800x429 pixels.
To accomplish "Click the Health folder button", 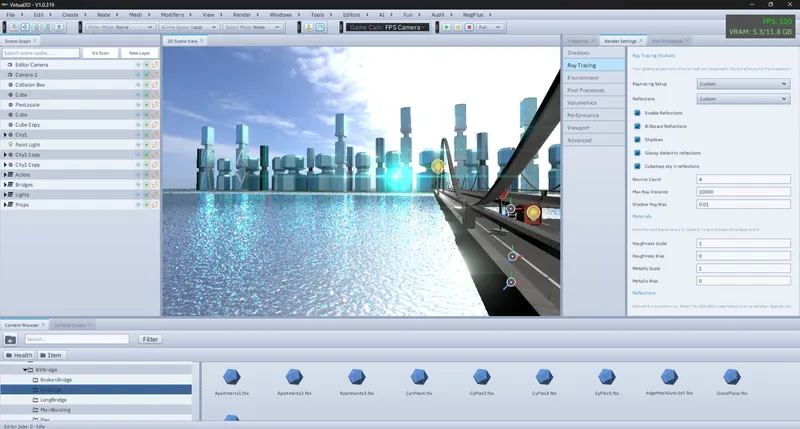I will click(x=19, y=355).
